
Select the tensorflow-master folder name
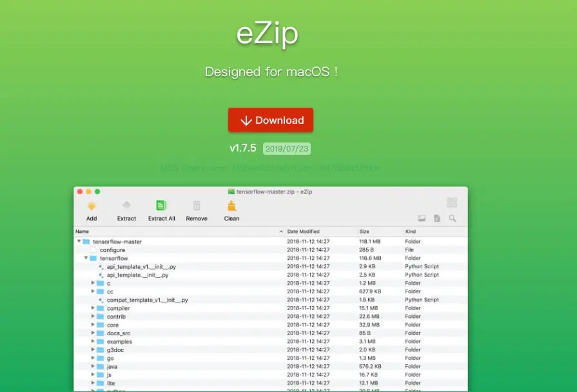[x=117, y=242]
